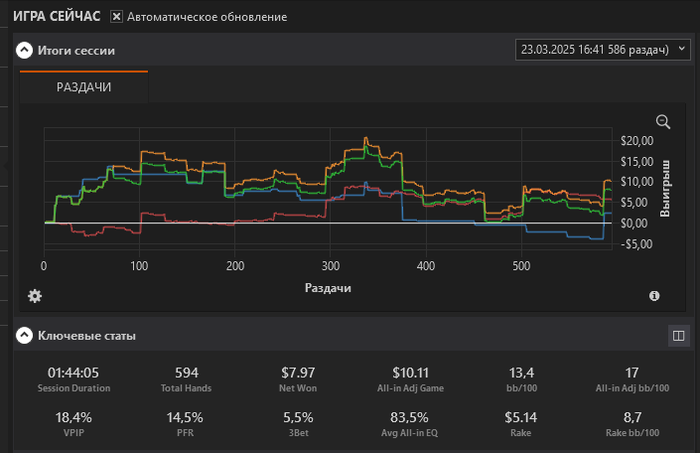700x453 pixels.
Task: Select the PFR 14,5% stat
Action: click(186, 416)
